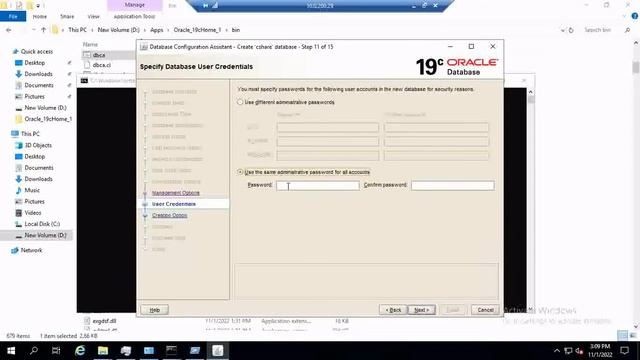Open the Home ribbon tab

pos(40,16)
